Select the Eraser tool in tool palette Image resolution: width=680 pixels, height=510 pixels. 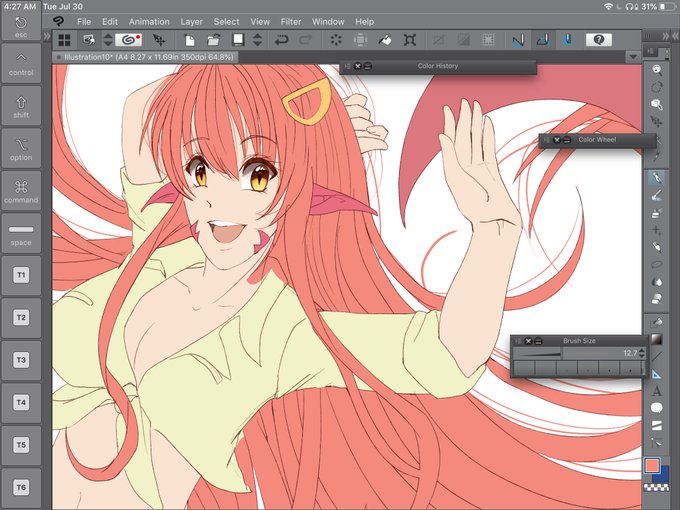point(657,299)
